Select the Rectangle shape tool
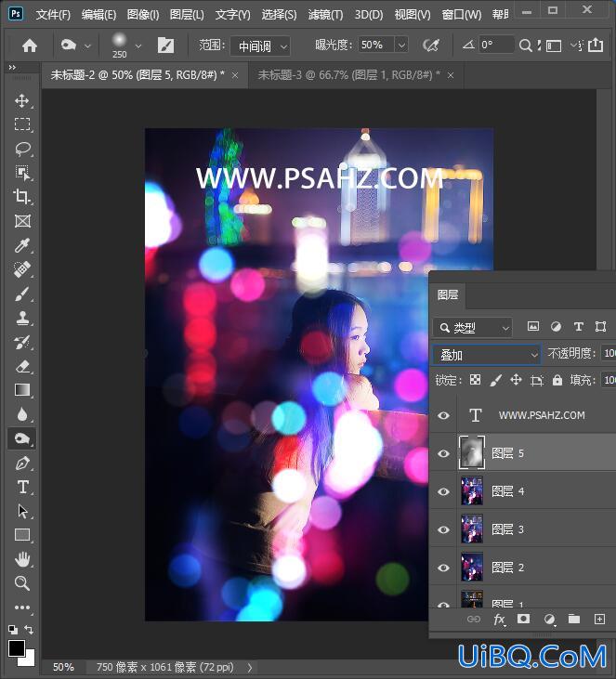 click(x=22, y=535)
